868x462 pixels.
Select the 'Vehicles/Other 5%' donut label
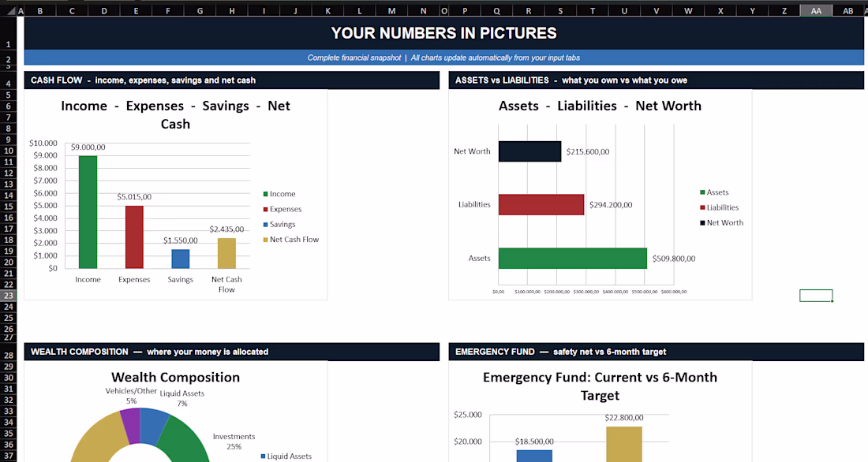click(x=131, y=396)
